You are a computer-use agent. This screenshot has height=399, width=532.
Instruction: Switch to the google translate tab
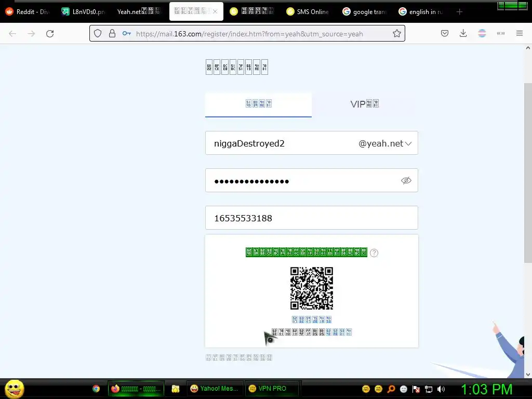click(364, 11)
